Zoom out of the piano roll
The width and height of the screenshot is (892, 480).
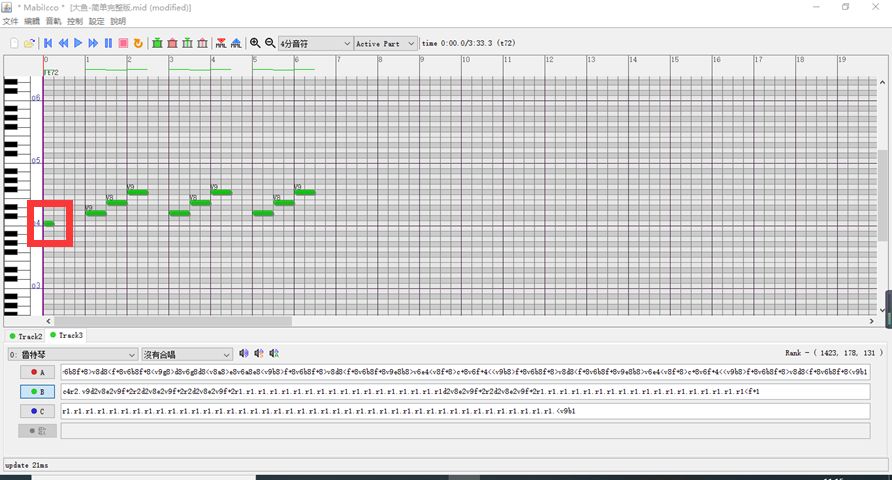270,43
